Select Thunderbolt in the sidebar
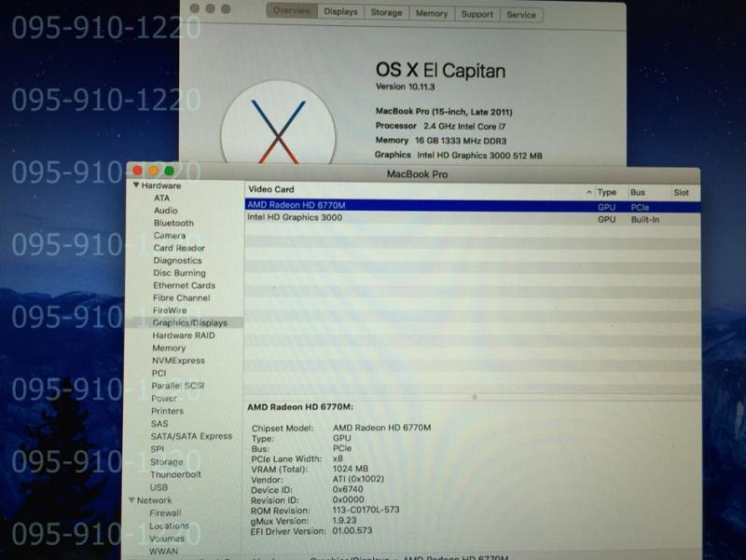Image resolution: width=746 pixels, height=560 pixels. tap(175, 474)
